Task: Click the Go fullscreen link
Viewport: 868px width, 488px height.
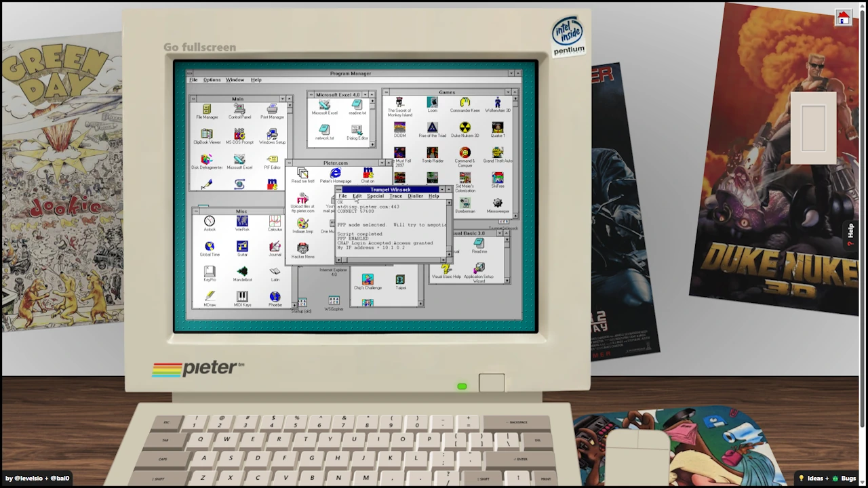Action: click(x=199, y=47)
